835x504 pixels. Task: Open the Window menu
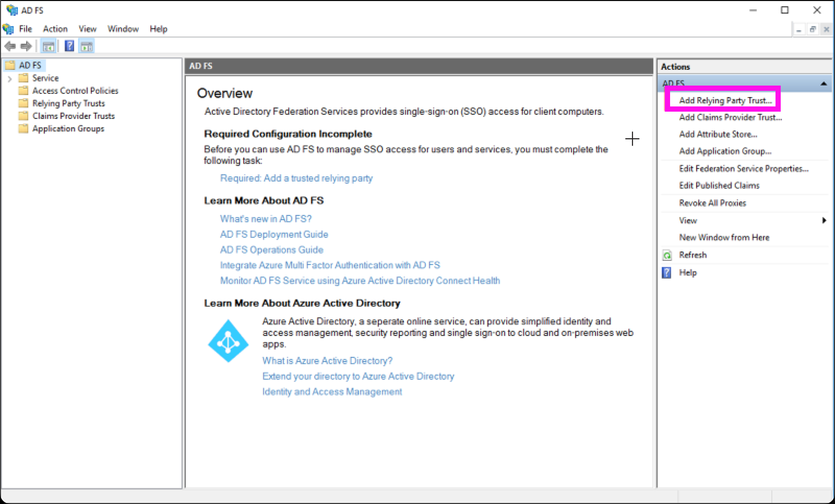(x=123, y=29)
